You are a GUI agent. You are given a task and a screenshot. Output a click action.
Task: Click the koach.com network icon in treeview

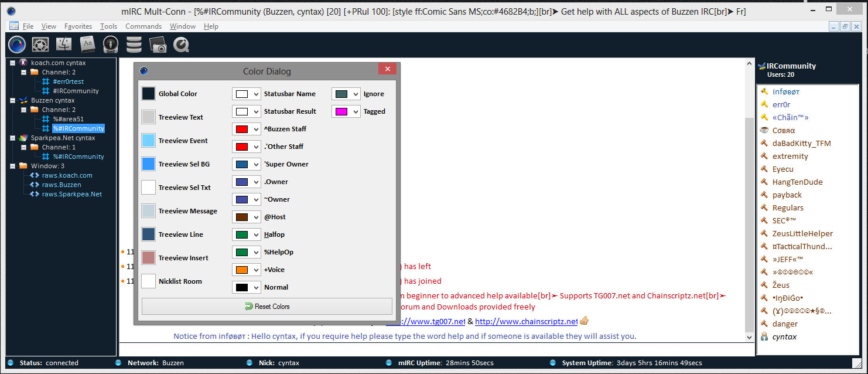point(23,63)
